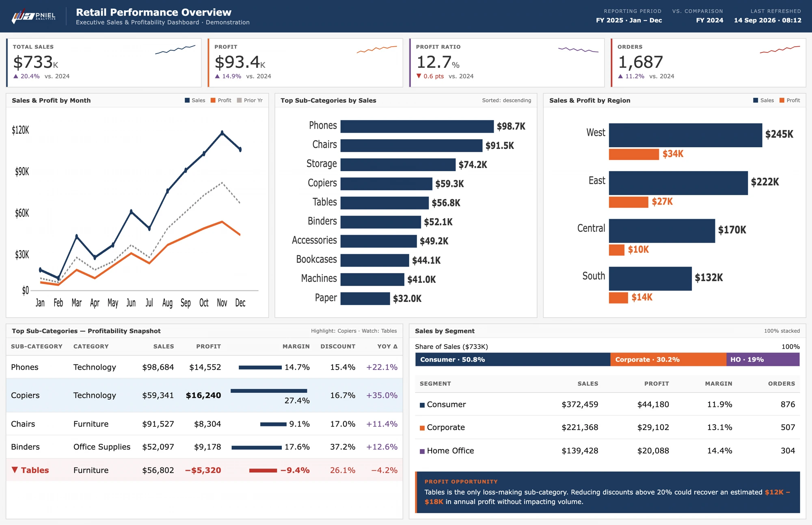Select the Storage $74.2K bar

pyautogui.click(x=398, y=164)
